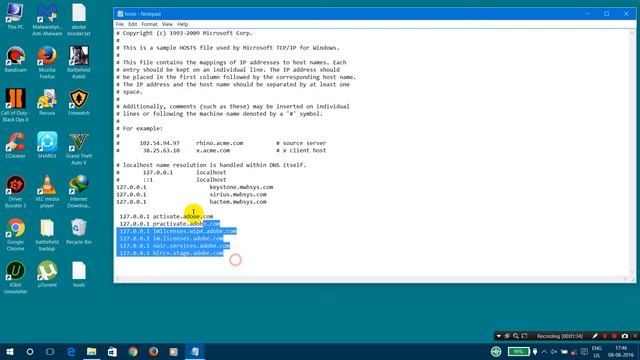Image resolution: width=640 pixels, height=360 pixels.
Task: Select the Recycle Bin desktop icon
Action: pyautogui.click(x=79, y=232)
